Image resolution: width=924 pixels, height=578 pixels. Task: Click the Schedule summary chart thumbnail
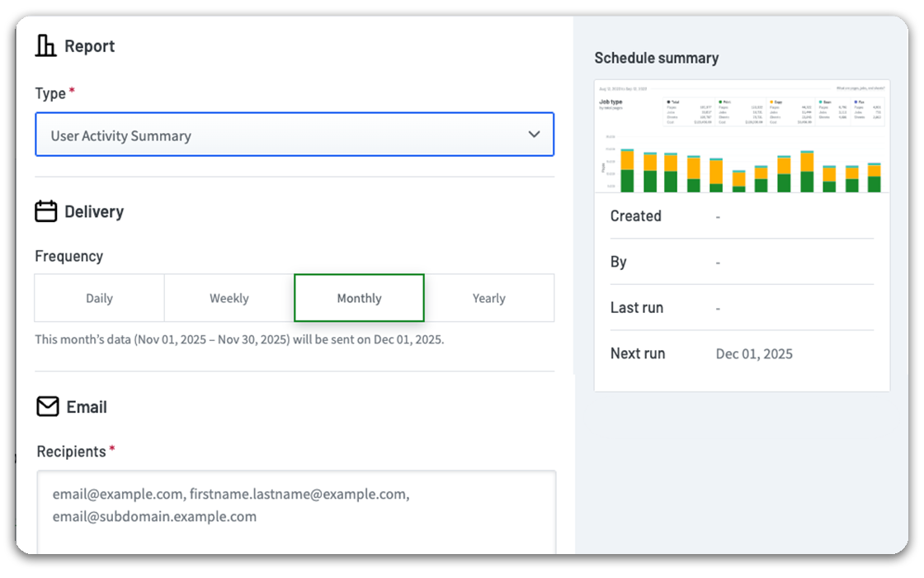(x=741, y=137)
